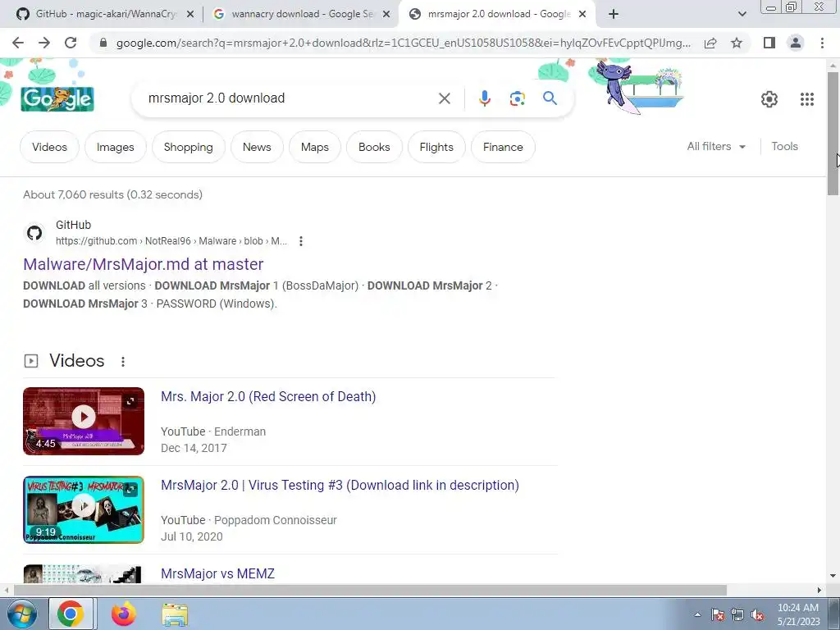Screen dimensions: 840x630
Task: Reload the current page
Action: click(71, 43)
